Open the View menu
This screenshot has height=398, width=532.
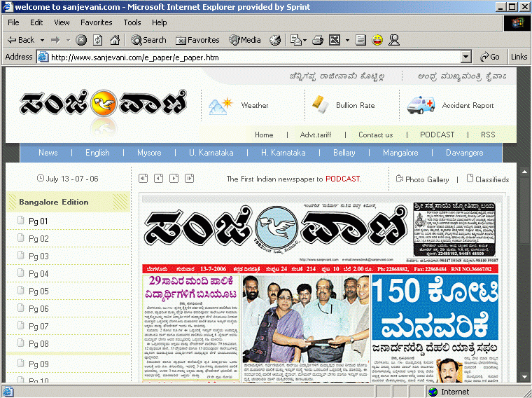(x=62, y=22)
